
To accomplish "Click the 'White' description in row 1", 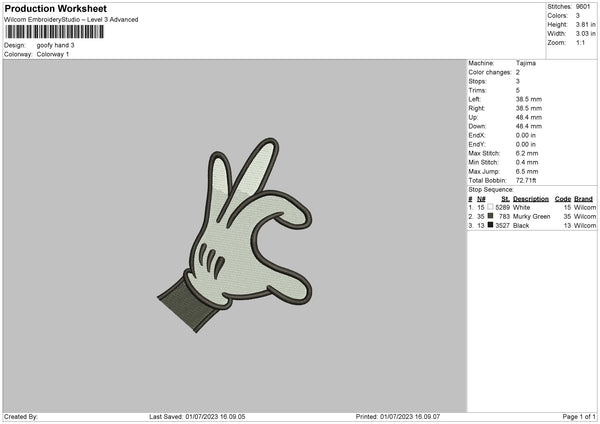I will pyautogui.click(x=522, y=207).
